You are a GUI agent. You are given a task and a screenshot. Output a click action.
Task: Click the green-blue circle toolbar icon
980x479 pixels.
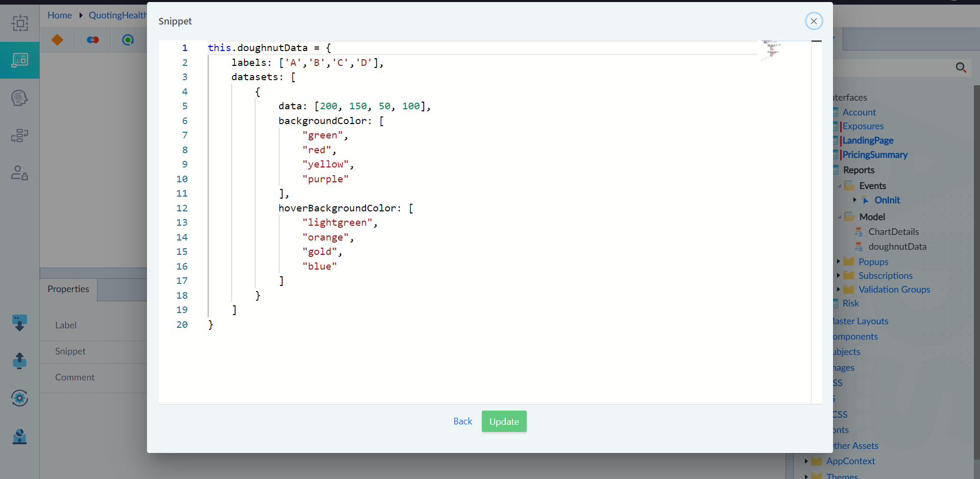[x=128, y=40]
